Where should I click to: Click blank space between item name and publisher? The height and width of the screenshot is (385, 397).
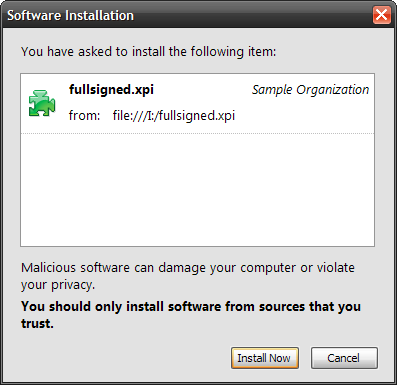pos(203,90)
